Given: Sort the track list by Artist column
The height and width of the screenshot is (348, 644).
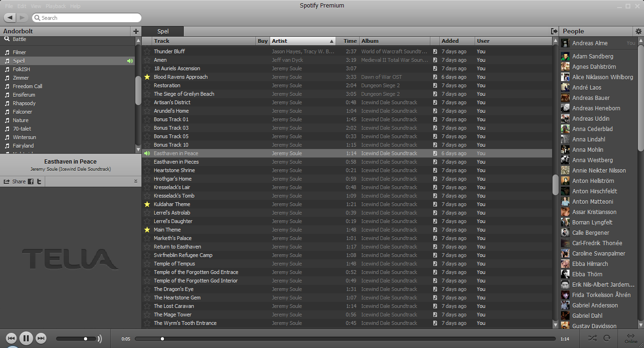Looking at the screenshot, I should click(x=302, y=41).
